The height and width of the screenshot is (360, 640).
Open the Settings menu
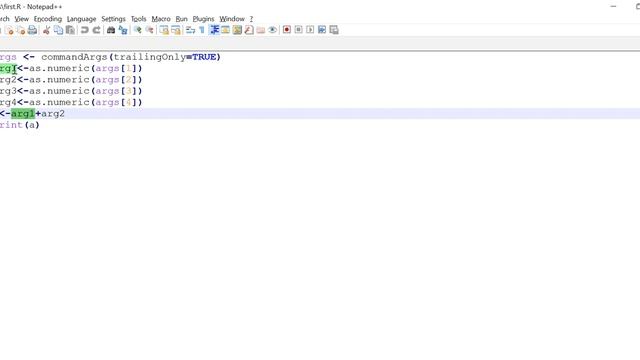click(113, 19)
